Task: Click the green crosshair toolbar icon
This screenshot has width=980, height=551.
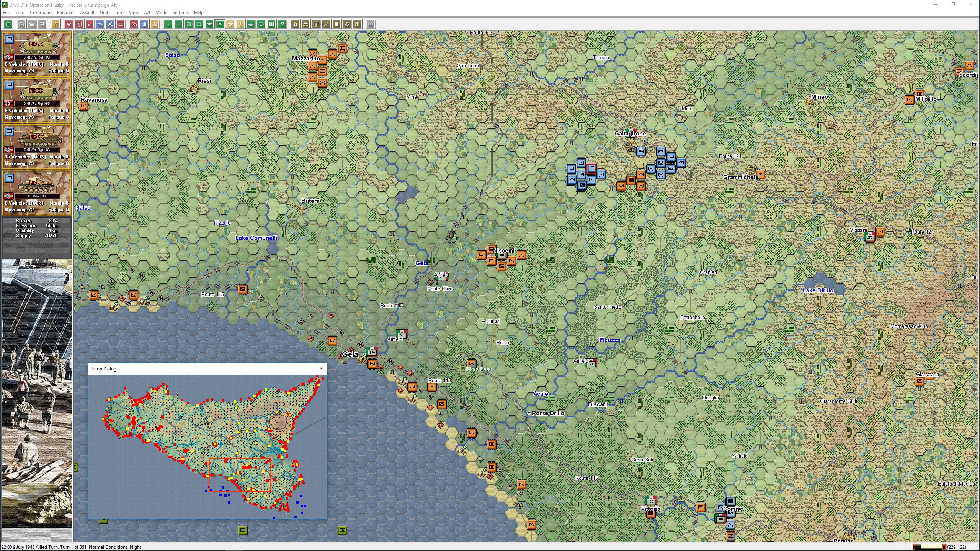Action: point(8,24)
